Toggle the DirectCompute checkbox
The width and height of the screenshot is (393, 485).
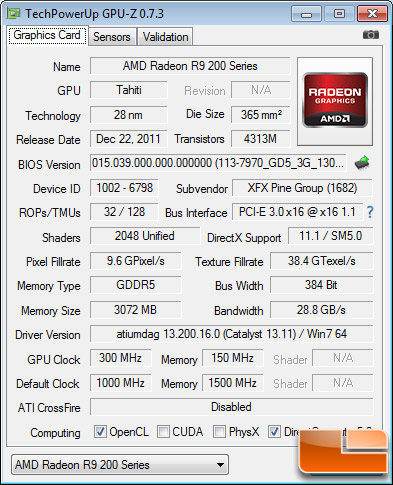pos(274,431)
